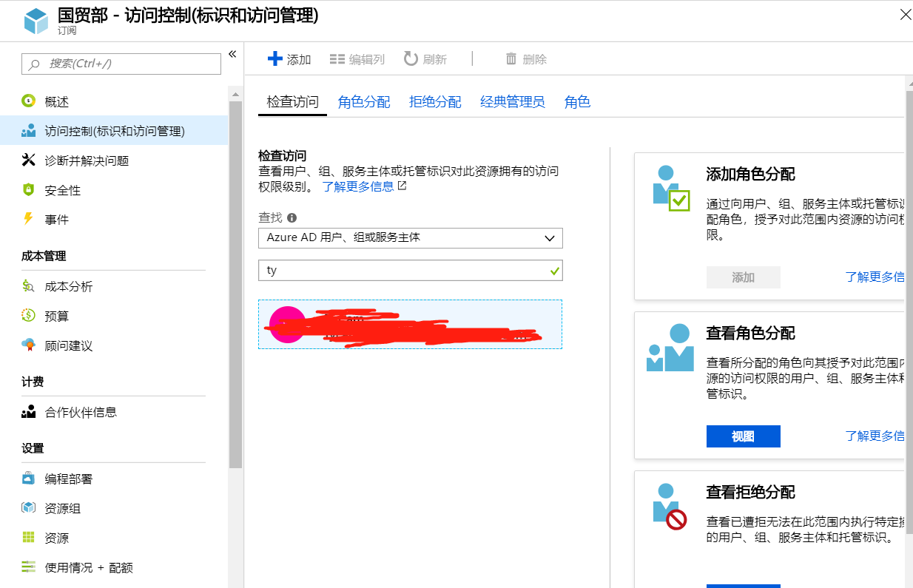Click the 成本分析 icon

(29, 286)
